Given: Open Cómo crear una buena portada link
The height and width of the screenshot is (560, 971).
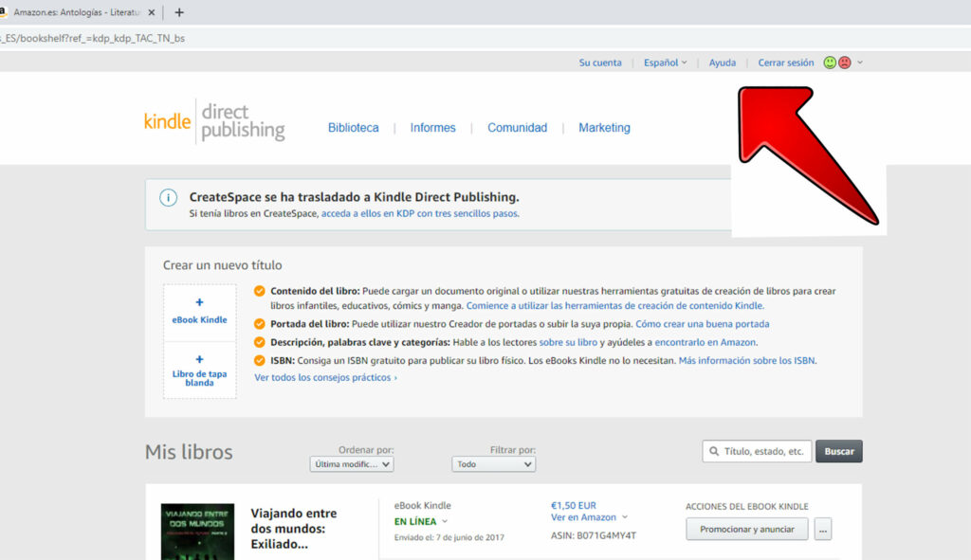Looking at the screenshot, I should pyautogui.click(x=703, y=324).
